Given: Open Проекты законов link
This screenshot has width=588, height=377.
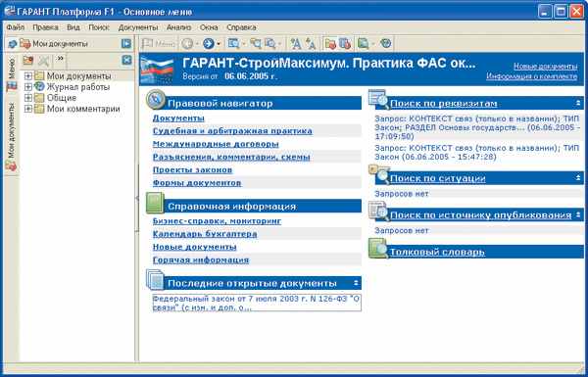Looking at the screenshot, I should pyautogui.click(x=192, y=170).
